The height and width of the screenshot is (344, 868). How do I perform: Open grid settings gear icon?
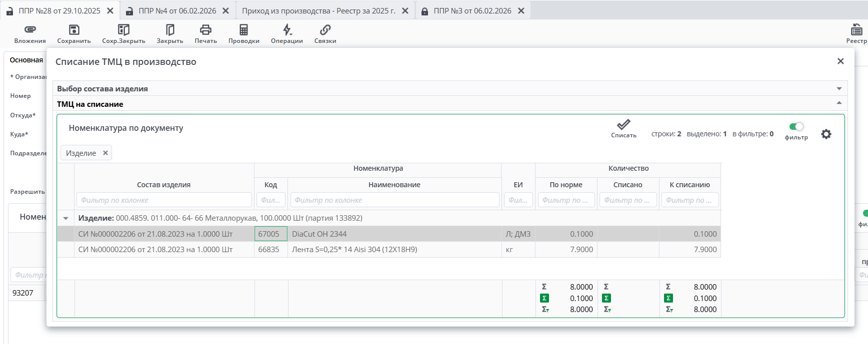(826, 134)
